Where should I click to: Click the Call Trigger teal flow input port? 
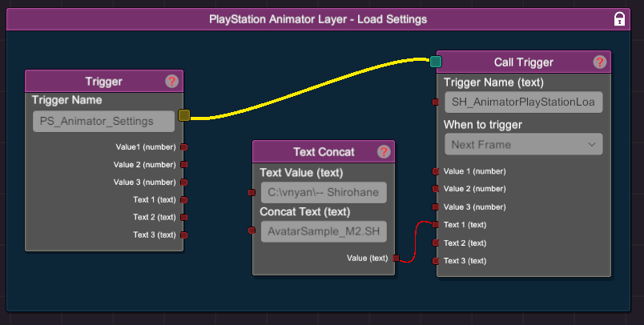pyautogui.click(x=436, y=62)
